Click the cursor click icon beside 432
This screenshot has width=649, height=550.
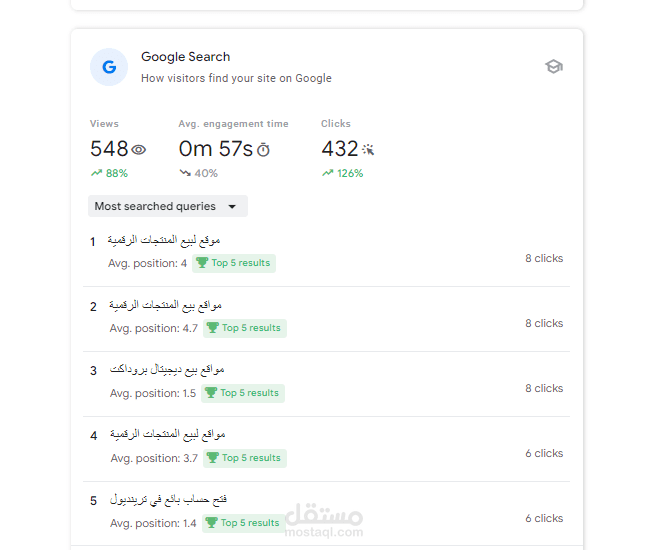368,150
